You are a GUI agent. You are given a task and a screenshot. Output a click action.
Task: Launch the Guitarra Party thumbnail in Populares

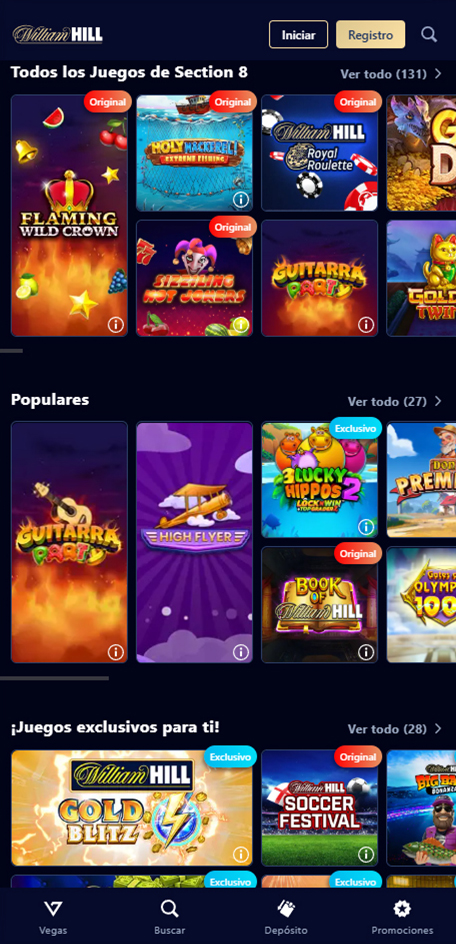click(69, 542)
